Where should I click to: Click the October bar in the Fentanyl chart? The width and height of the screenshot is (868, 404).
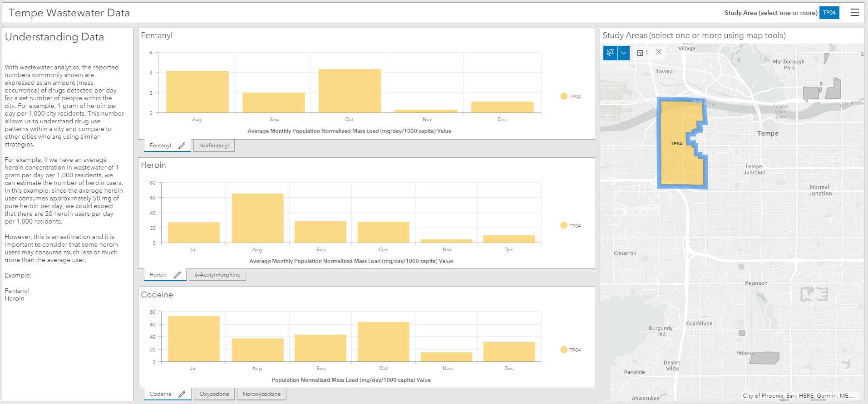point(350,91)
